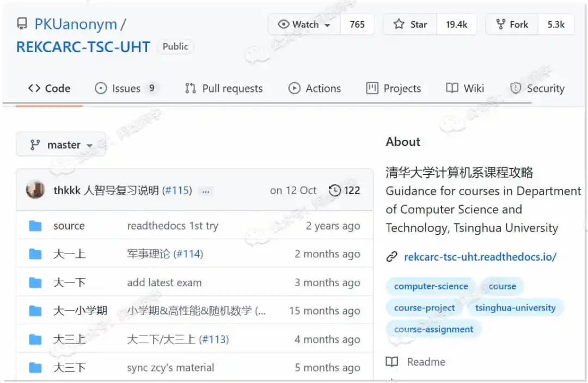Click the computer-science topic tag
The image size is (588, 383).
pos(431,286)
